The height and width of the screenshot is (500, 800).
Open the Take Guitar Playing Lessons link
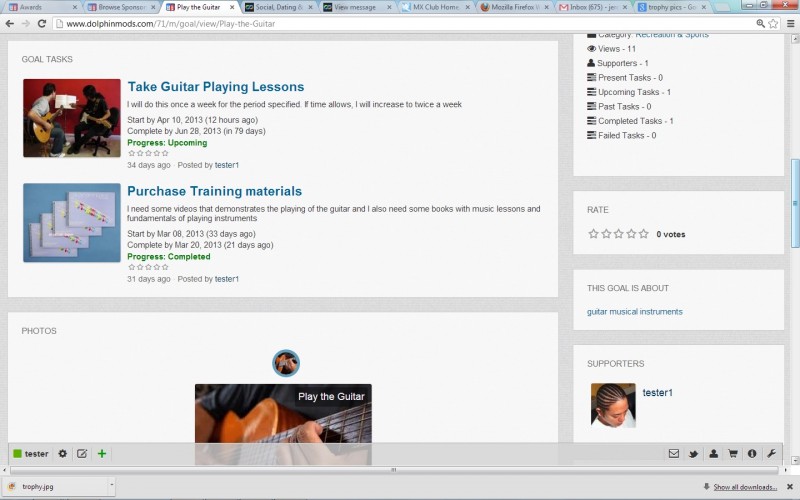point(216,87)
